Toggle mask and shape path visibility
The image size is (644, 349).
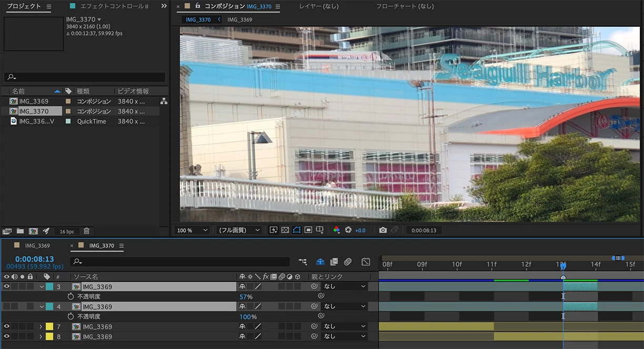point(296,230)
